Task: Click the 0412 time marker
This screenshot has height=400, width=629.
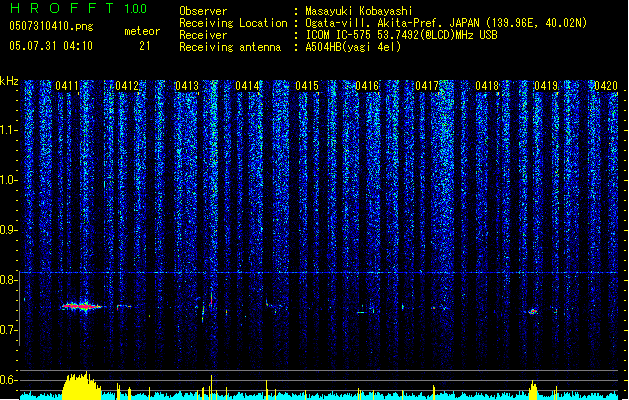Action: 127,86
